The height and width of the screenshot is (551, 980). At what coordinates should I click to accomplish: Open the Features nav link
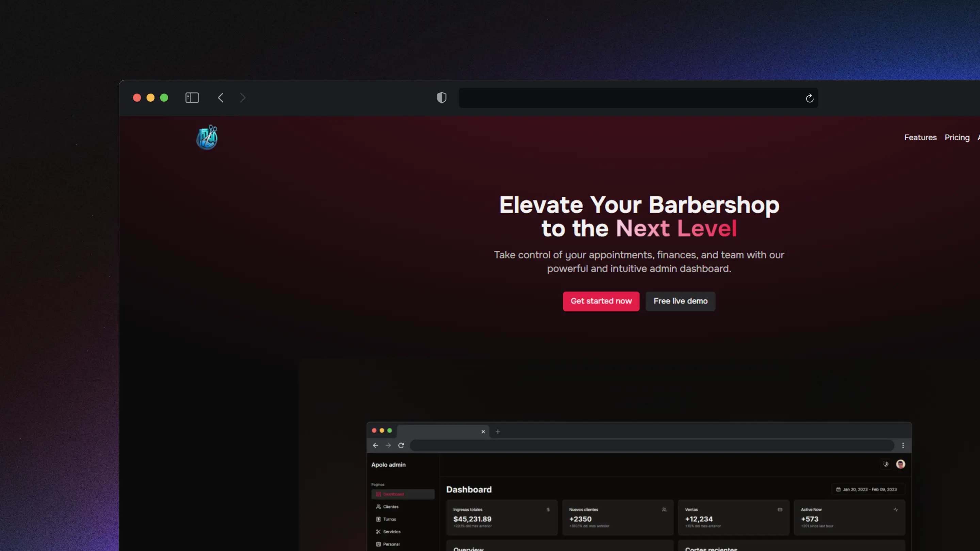[x=920, y=137]
